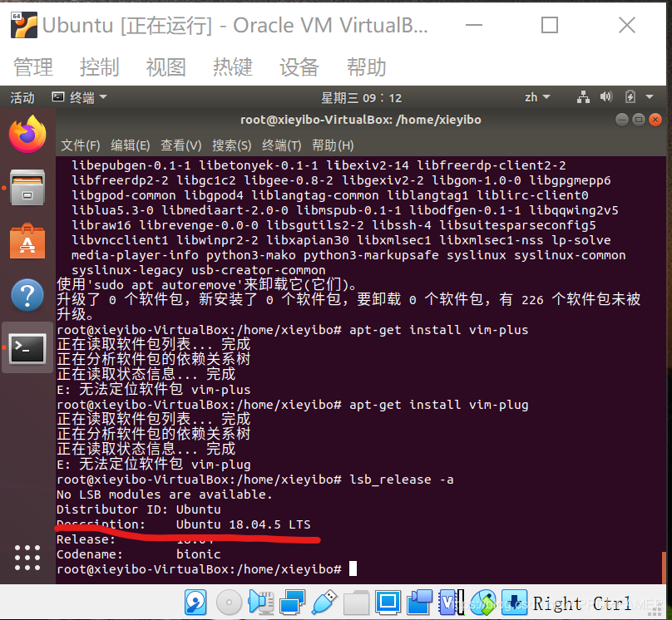The image size is (672, 620).
Task: Open the Help icon in the dock
Action: click(x=27, y=295)
